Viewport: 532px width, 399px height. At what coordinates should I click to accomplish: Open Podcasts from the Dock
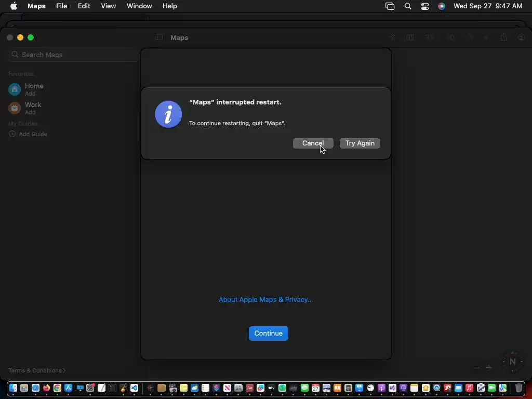click(x=381, y=388)
